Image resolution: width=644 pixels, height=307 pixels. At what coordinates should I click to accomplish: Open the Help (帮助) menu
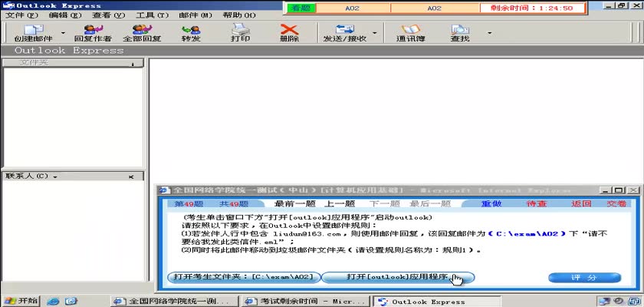[239, 15]
